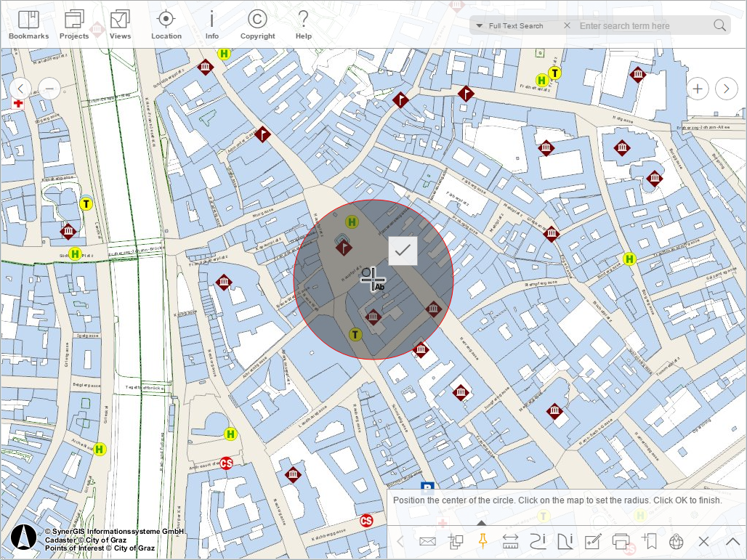
Task: Select the measure area tool
Action: 567,541
